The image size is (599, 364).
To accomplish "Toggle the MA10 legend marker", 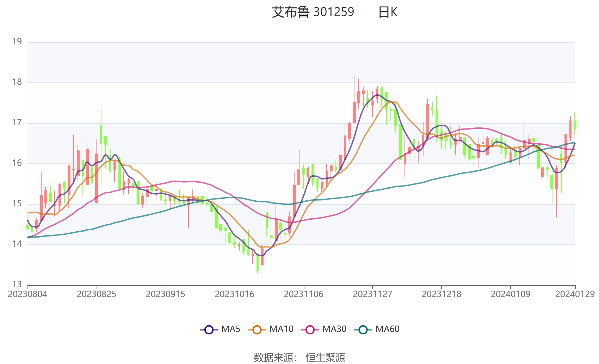I will (257, 330).
